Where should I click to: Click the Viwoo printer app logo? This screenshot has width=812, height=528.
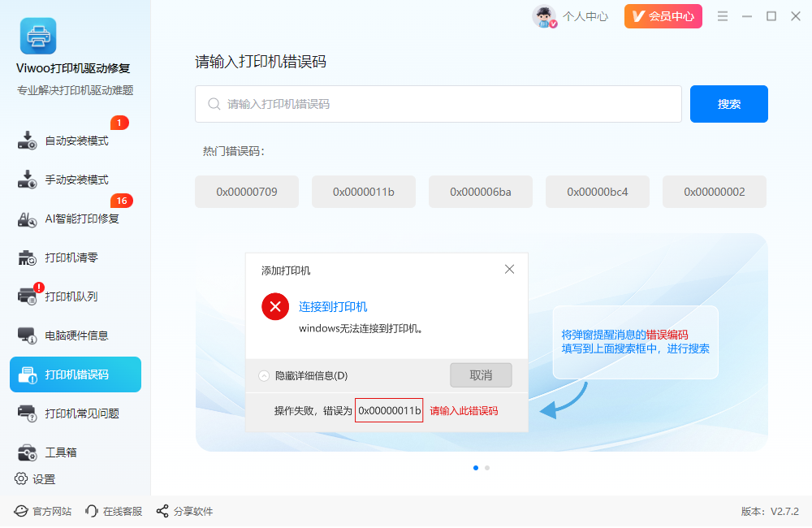(x=38, y=36)
